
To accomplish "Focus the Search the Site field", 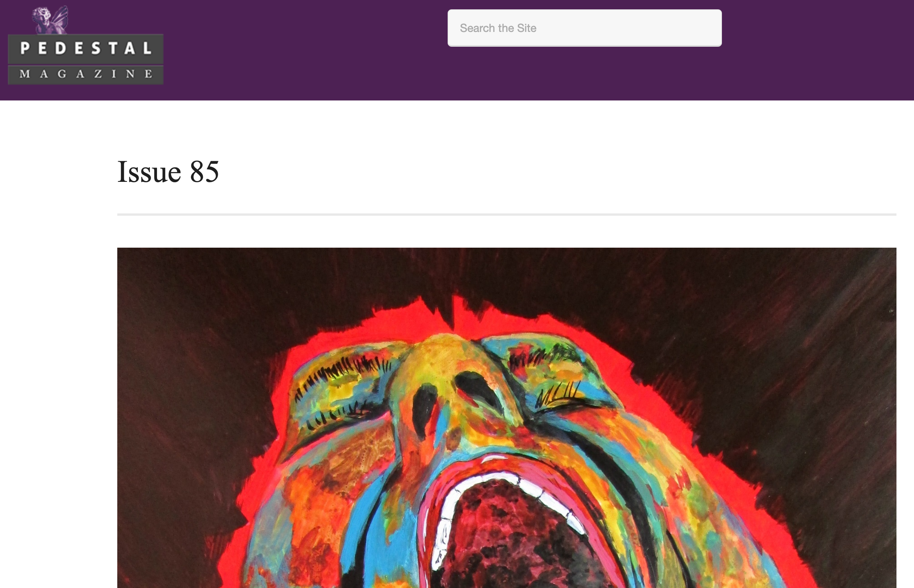I will click(x=584, y=28).
